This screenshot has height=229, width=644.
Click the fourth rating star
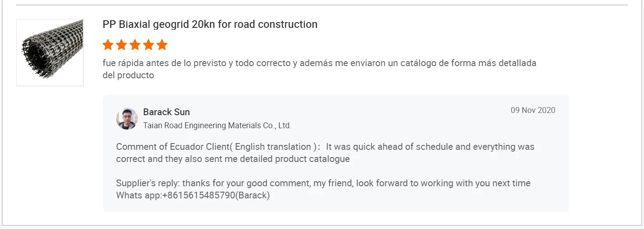click(148, 45)
